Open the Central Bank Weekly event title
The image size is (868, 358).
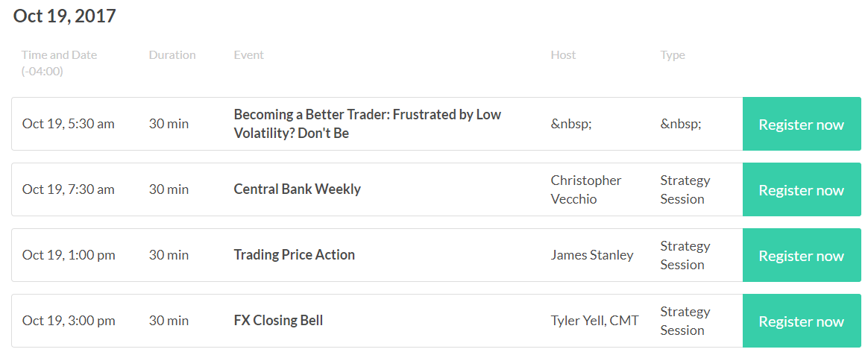[x=298, y=189]
